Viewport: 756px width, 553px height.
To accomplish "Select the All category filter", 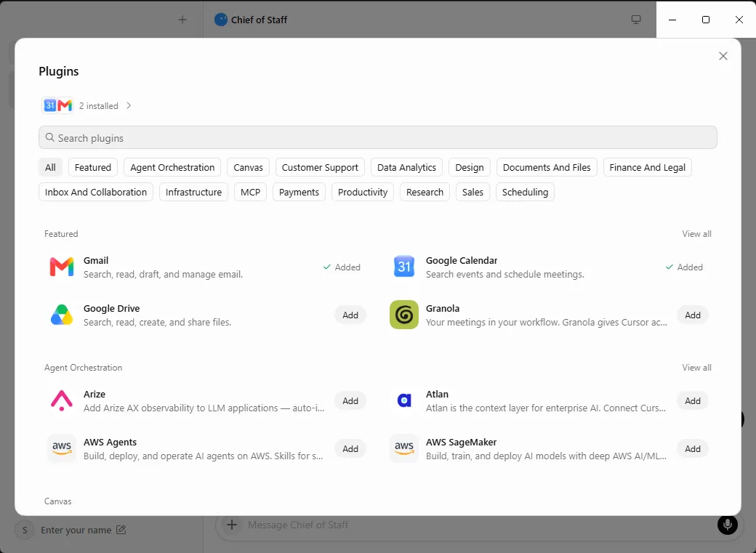I will click(x=50, y=167).
